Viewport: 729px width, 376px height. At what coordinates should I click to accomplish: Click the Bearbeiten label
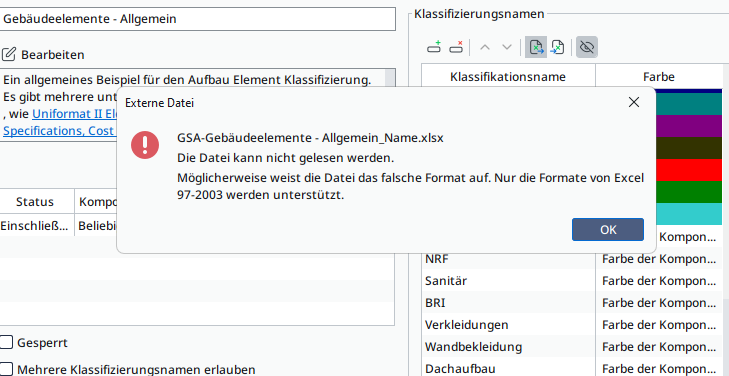53,55
